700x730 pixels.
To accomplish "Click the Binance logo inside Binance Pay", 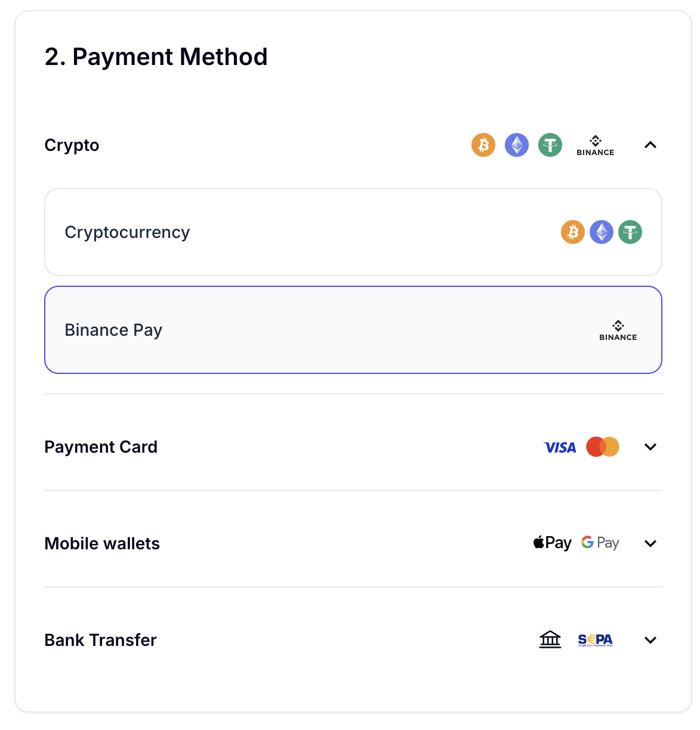I will click(618, 330).
